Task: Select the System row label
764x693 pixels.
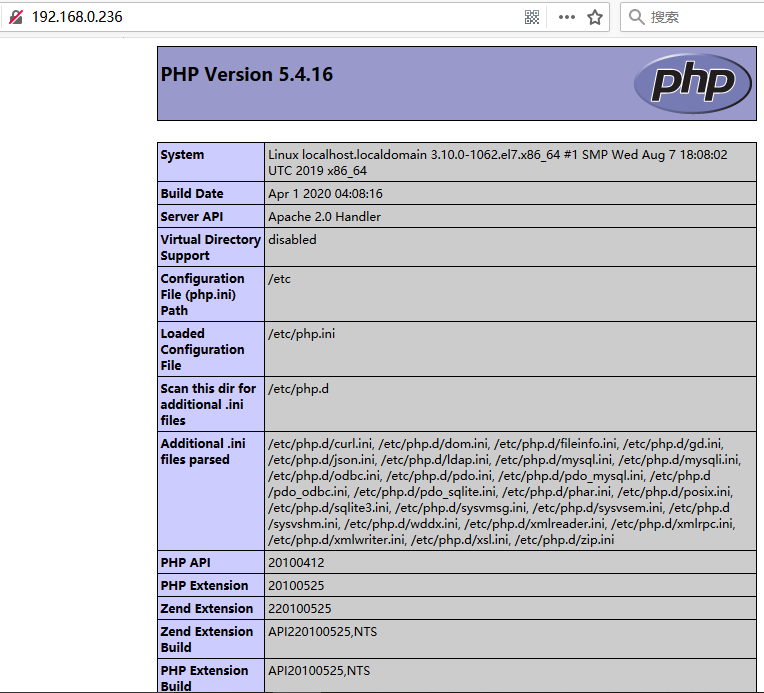Action: (x=182, y=155)
